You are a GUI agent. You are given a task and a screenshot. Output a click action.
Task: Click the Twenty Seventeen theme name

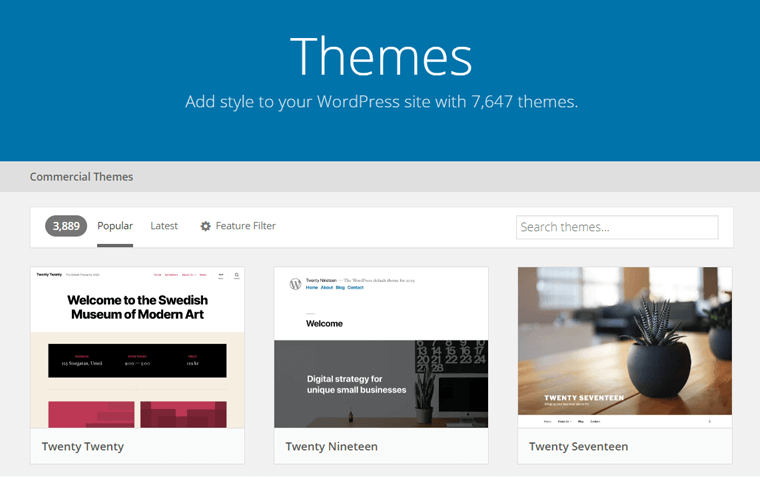coord(578,447)
